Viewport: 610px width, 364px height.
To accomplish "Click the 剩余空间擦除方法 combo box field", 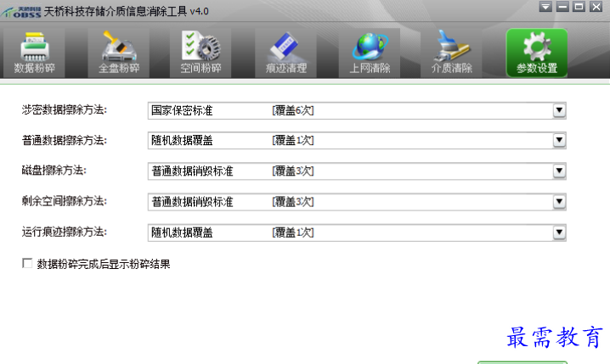I will (x=357, y=202).
